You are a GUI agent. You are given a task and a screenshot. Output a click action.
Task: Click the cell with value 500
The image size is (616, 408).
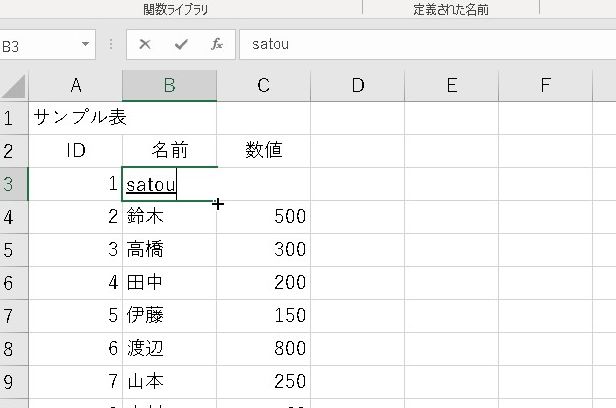[263, 217]
